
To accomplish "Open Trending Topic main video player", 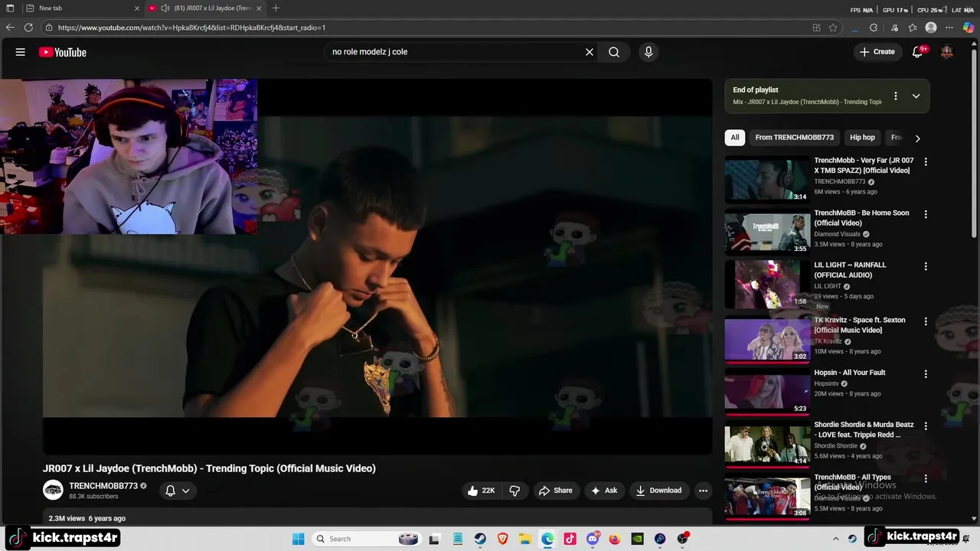I will tap(377, 266).
